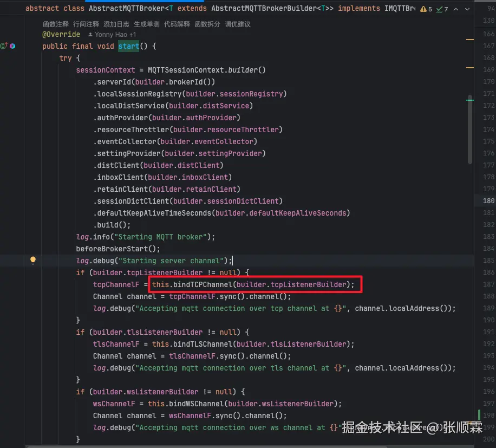
Task: Click the warnings widget showing 5 warnings
Action: click(428, 9)
